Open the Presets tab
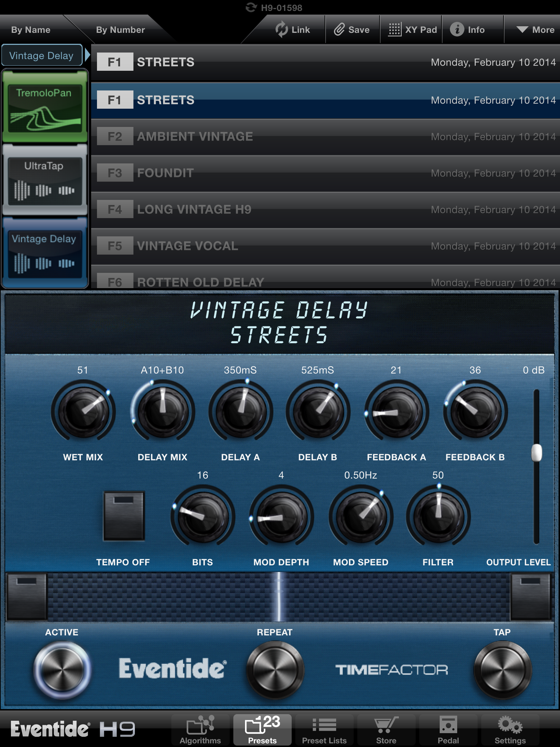 pos(262,729)
